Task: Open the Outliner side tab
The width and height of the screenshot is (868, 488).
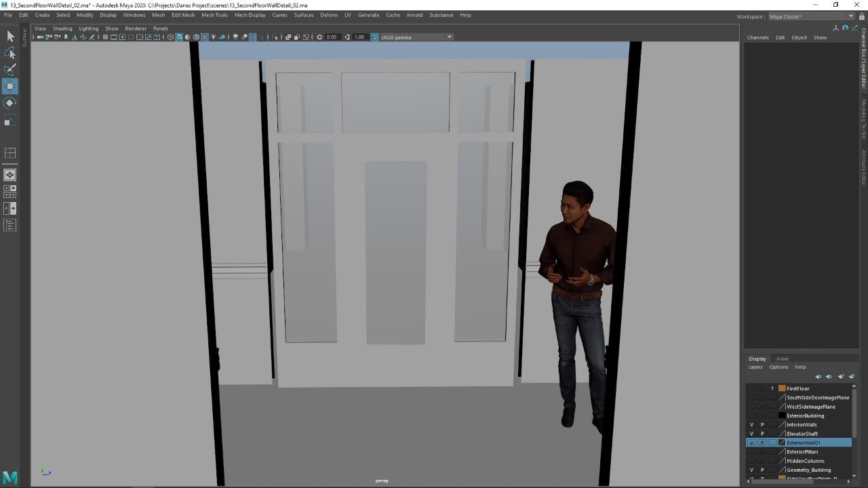Action: (24, 38)
